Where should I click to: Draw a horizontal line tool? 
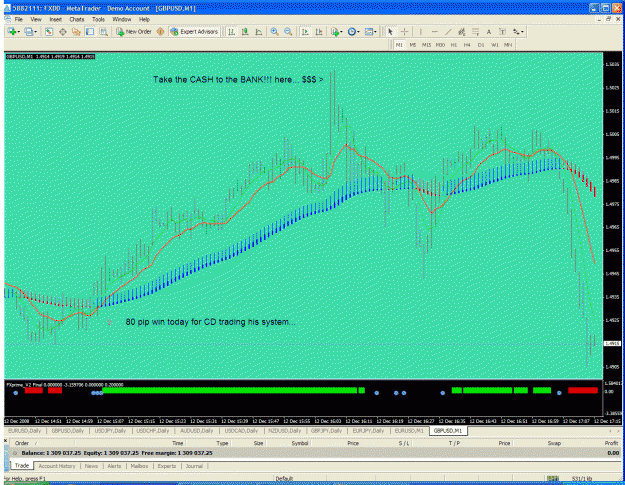click(x=434, y=32)
